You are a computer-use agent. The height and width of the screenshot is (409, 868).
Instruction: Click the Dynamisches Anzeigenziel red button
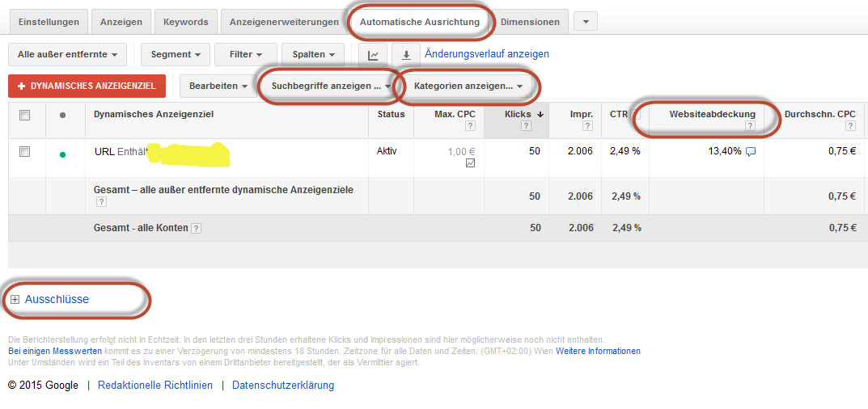[x=87, y=86]
